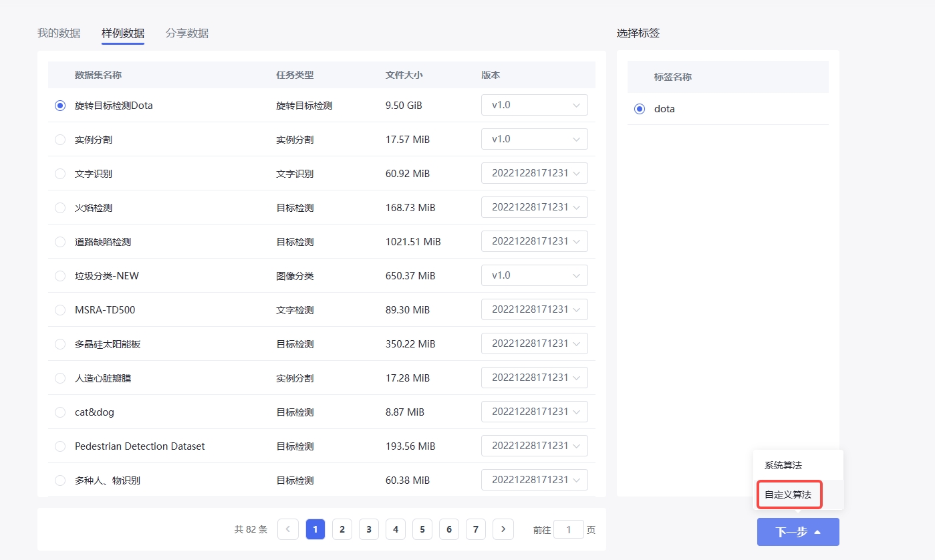Click the 选择标签 panel heading

[638, 33]
